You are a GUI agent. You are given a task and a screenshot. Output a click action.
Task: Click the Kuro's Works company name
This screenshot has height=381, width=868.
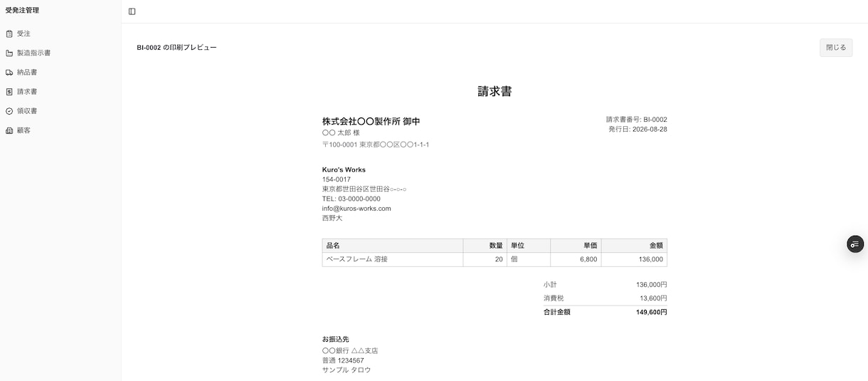[344, 170]
